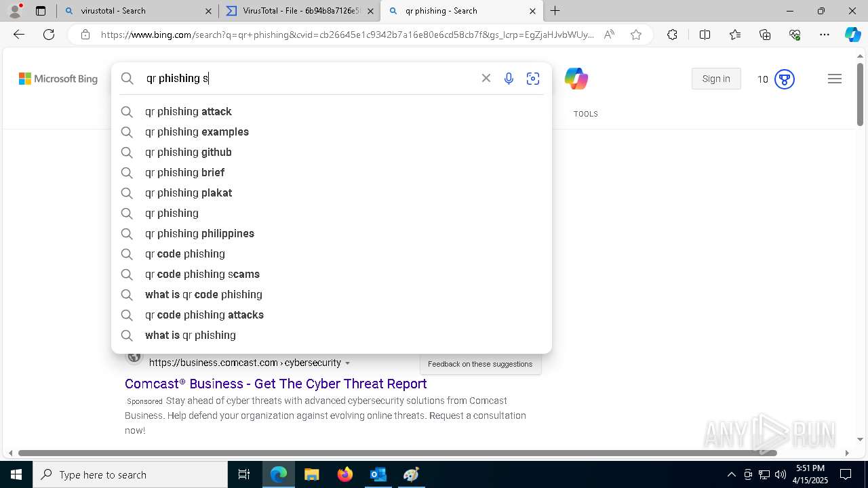Open visual search camera icon
This screenshot has height=488, width=868.
click(533, 79)
